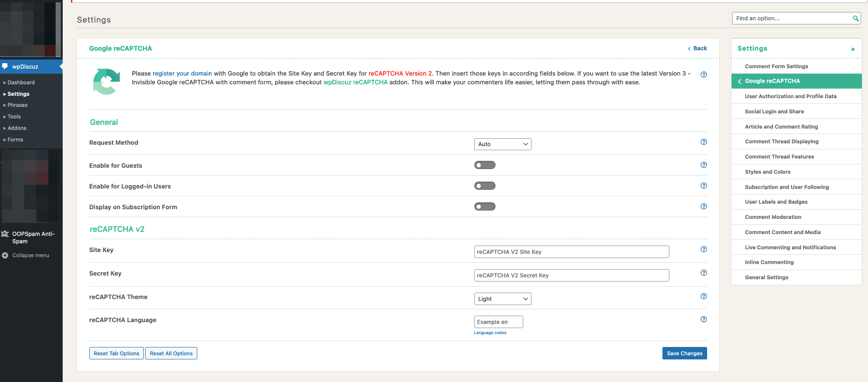868x382 pixels.
Task: Collapse the Settings panel triangle
Action: (853, 49)
